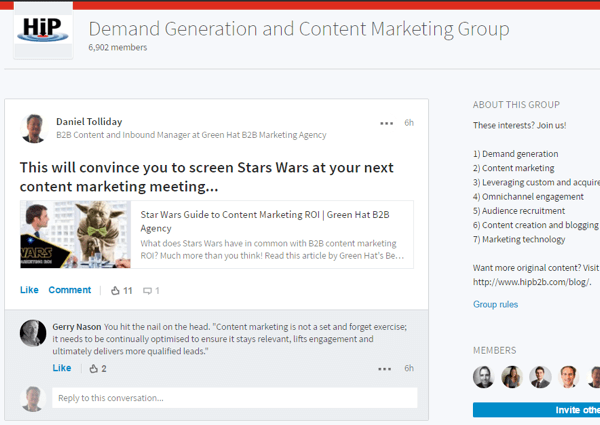Click the 6h timestamp on Daniel's post
The width and height of the screenshot is (600, 425).
pos(409,123)
